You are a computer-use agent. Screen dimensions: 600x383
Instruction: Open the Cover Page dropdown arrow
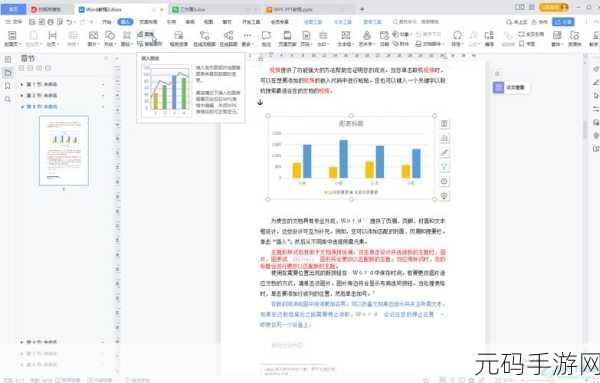click(x=20, y=44)
